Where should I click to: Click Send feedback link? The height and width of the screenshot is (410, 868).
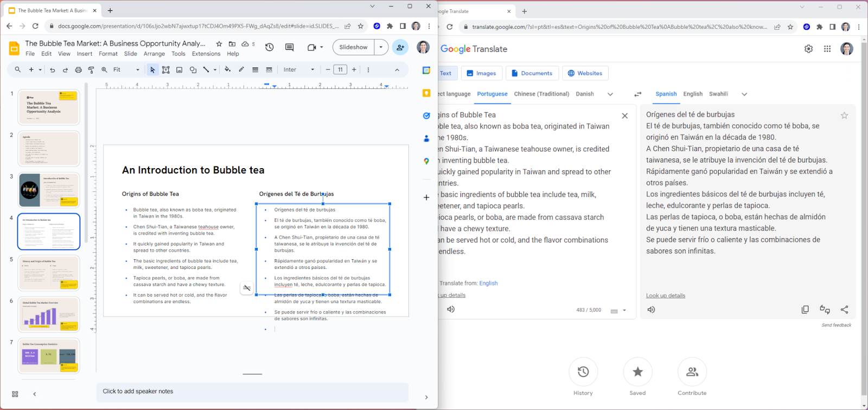(837, 325)
